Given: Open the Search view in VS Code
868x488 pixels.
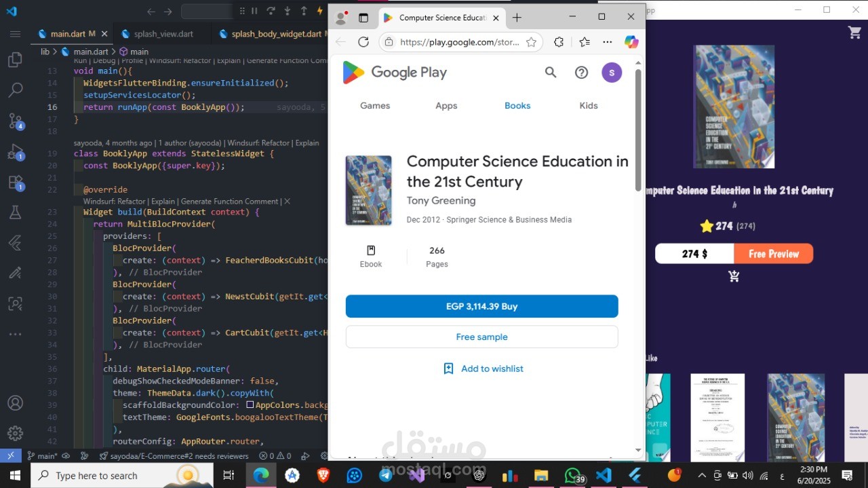Looking at the screenshot, I should pos(15,90).
